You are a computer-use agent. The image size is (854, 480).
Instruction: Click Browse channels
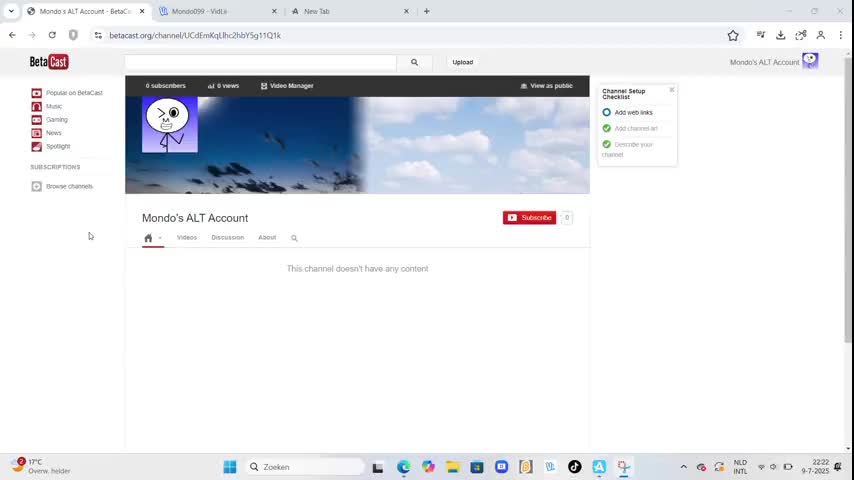62,186
